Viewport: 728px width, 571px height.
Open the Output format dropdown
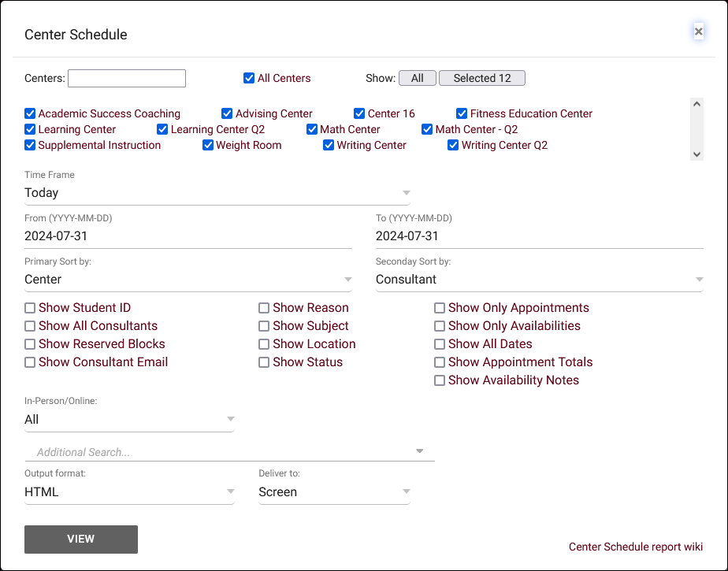coord(129,492)
